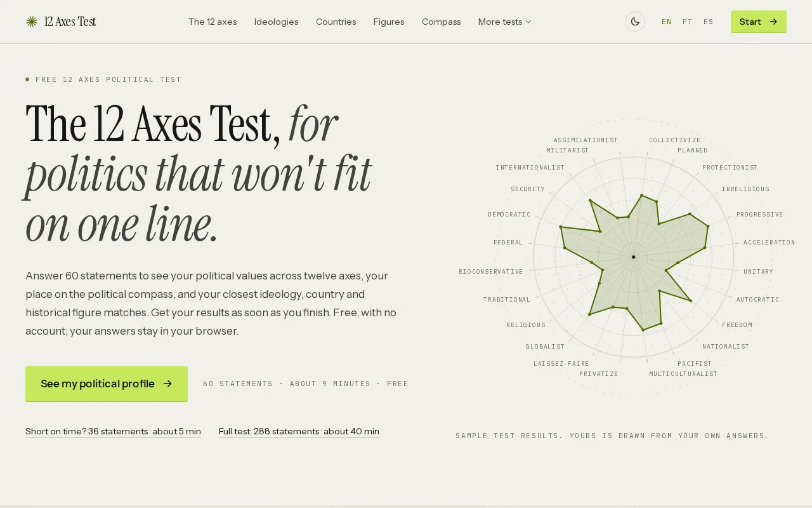Click the PRIVATIZE axis label
The height and width of the screenshot is (508, 812).
(599, 374)
